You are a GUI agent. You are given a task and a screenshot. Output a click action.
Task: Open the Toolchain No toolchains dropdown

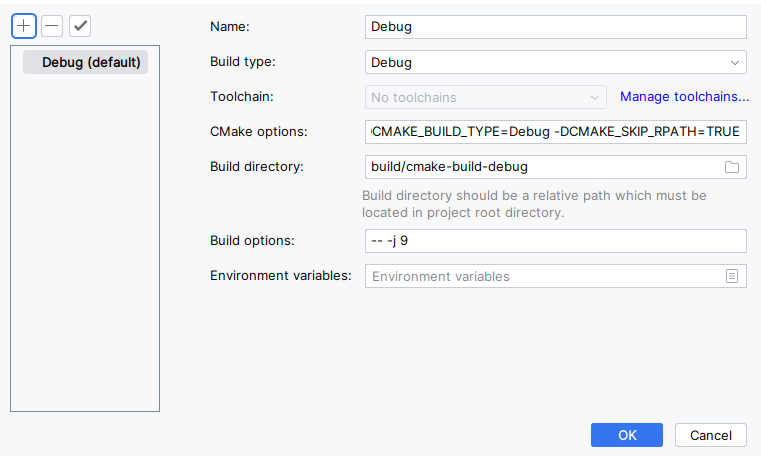point(486,98)
